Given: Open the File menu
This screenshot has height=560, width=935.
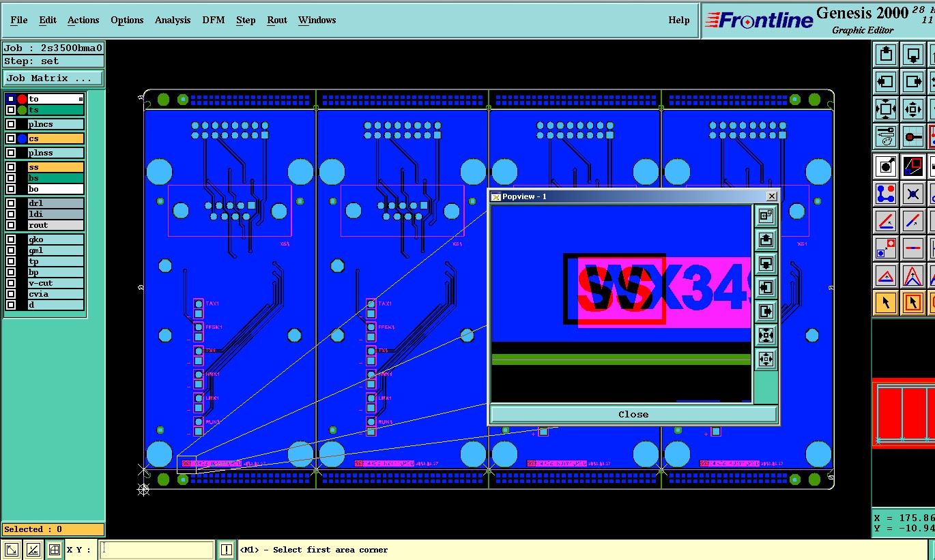Looking at the screenshot, I should coord(19,20).
